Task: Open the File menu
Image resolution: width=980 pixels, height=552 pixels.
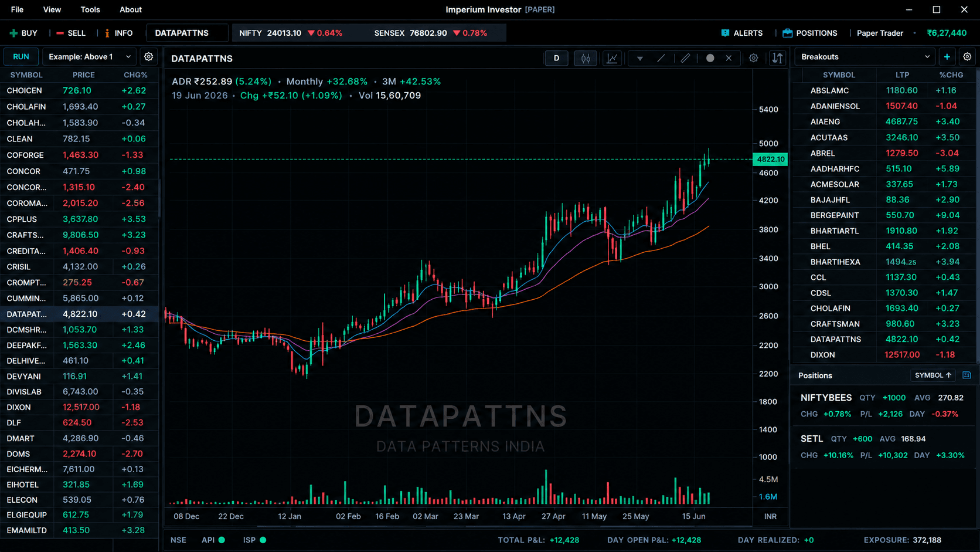Action: [17, 9]
